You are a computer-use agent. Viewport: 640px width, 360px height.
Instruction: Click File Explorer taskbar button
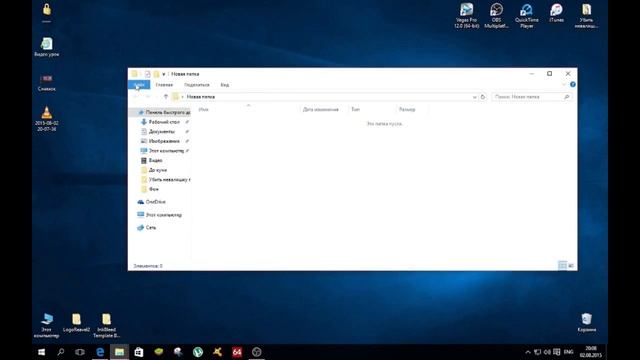[119, 352]
